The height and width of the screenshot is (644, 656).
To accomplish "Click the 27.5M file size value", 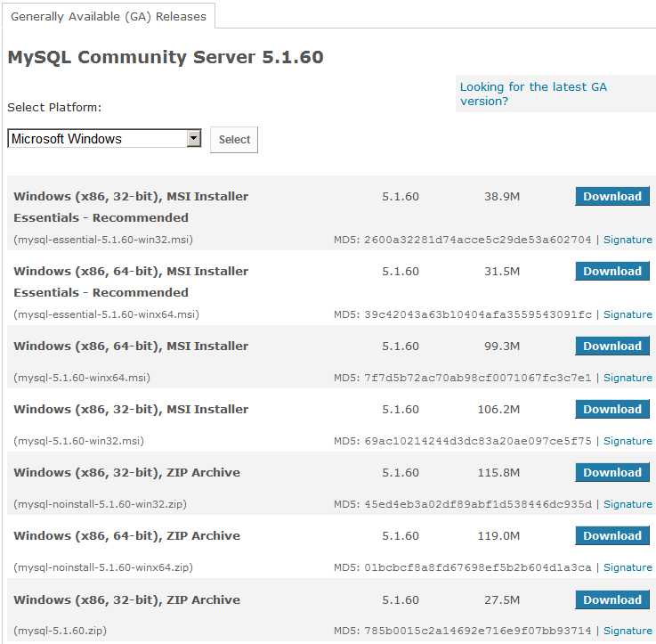I will click(x=502, y=600).
